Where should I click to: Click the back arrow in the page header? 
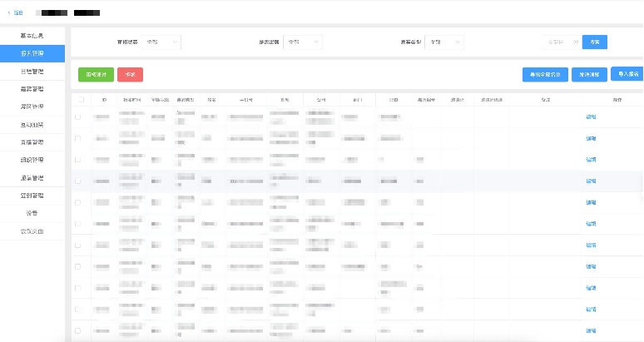[10, 13]
